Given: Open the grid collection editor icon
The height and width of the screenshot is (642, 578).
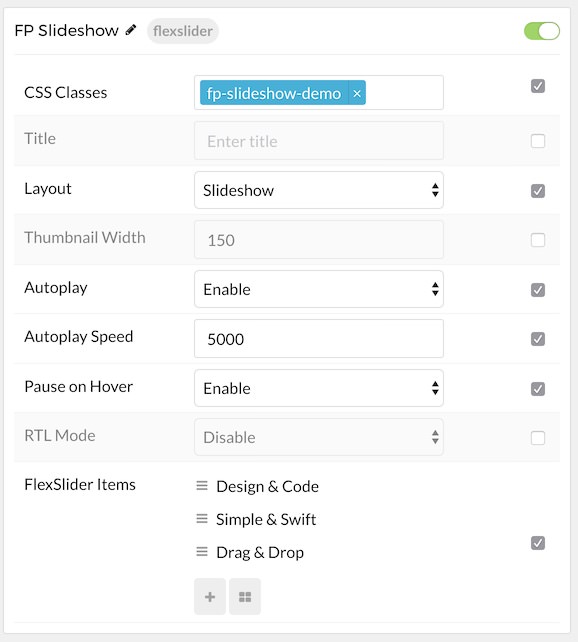Looking at the screenshot, I should click(x=245, y=597).
